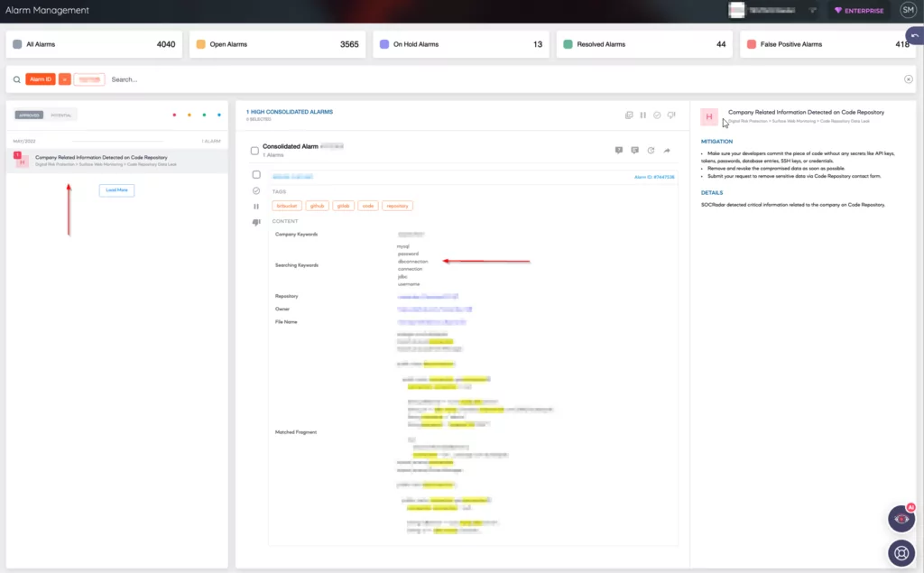The width and height of the screenshot is (924, 573).
Task: Click the H severity badge on the list alarm
Action: click(22, 161)
